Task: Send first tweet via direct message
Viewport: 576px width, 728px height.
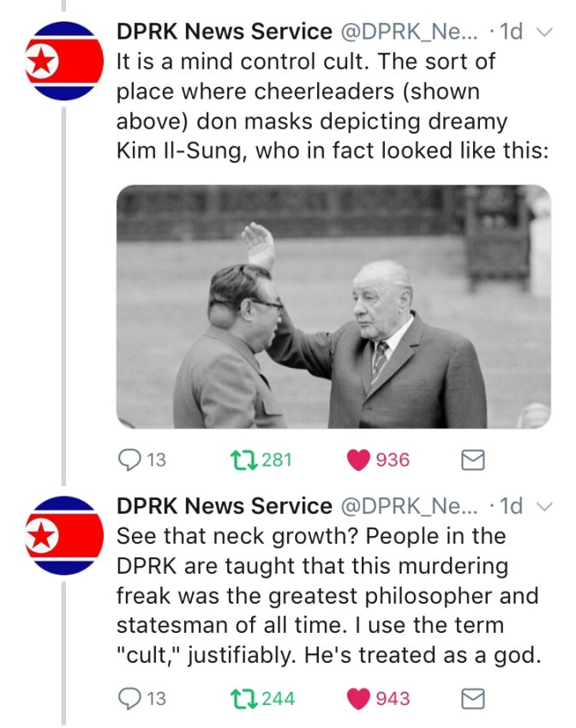Action: click(472, 460)
